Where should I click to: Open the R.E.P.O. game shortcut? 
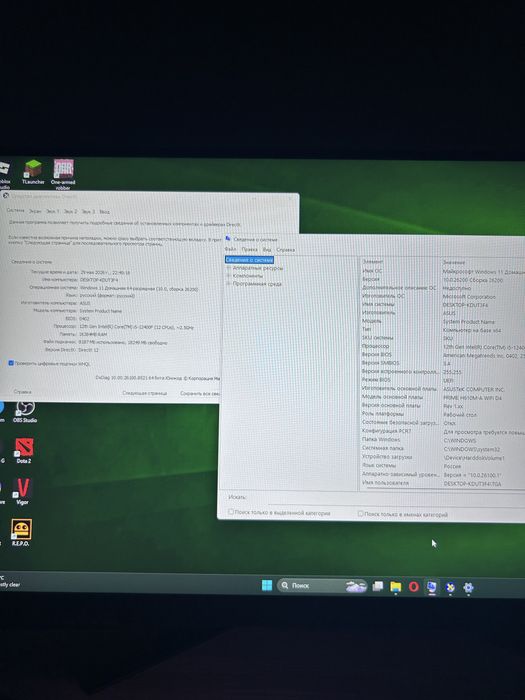(x=21, y=533)
